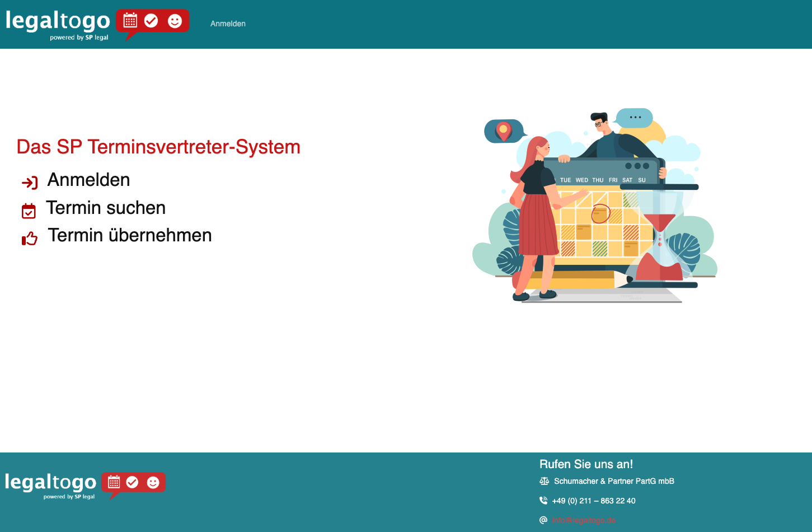The width and height of the screenshot is (812, 532).
Task: Select Anmelden from the feature list
Action: click(x=88, y=180)
